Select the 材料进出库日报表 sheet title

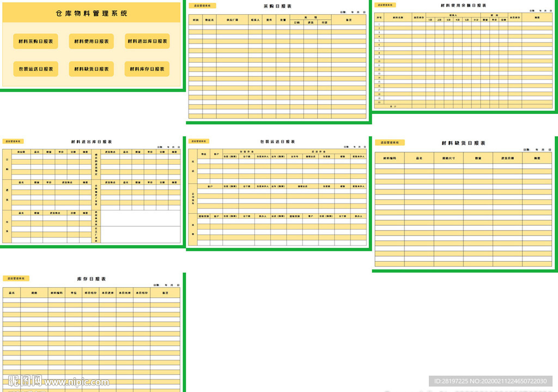[x=92, y=142]
